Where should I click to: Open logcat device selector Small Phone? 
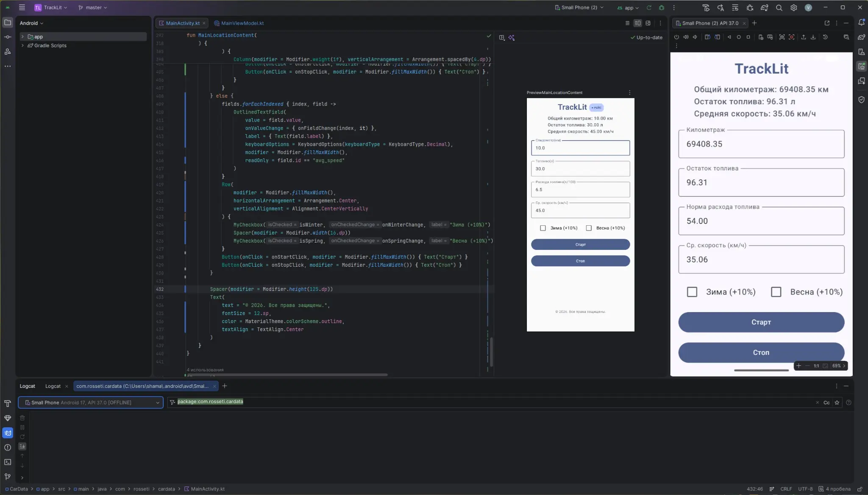[x=91, y=403]
